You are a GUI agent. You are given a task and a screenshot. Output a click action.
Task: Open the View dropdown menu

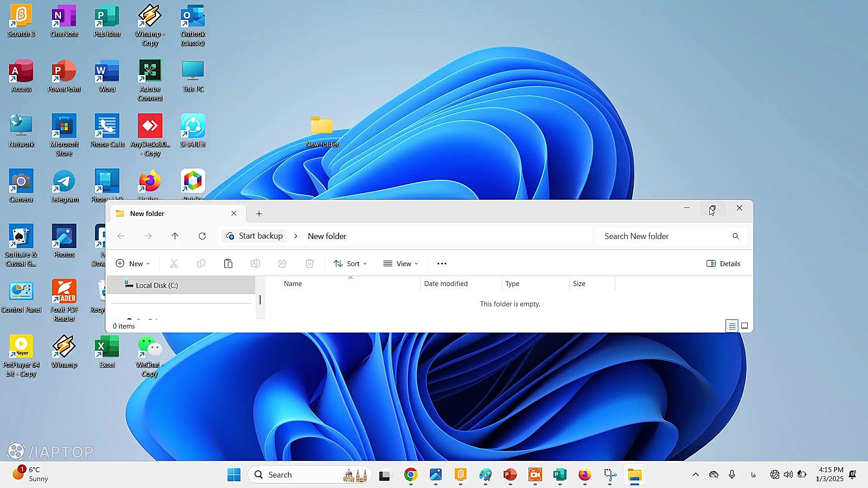[401, 263]
